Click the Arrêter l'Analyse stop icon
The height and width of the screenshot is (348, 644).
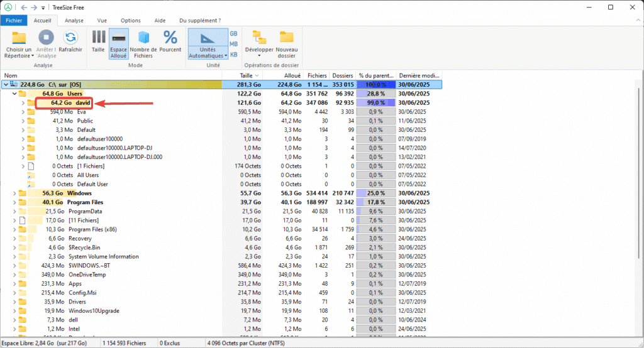click(x=46, y=37)
